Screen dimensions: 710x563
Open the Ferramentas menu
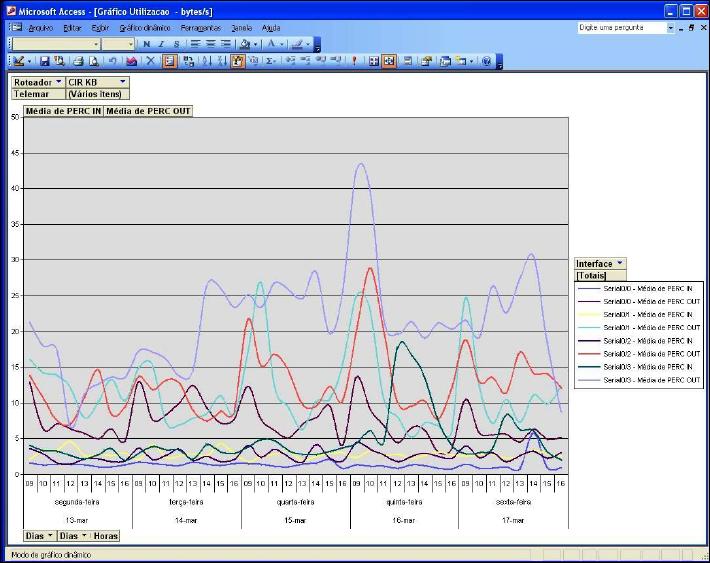(201, 28)
